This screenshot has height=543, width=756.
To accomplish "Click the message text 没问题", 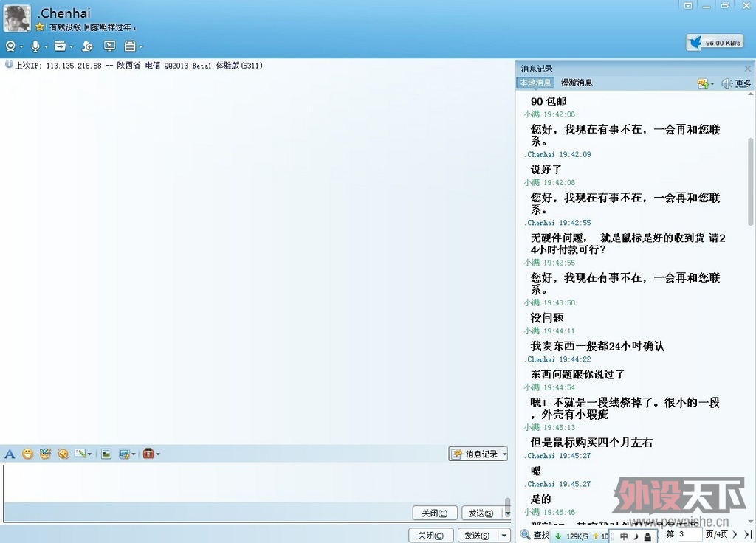I will point(547,317).
